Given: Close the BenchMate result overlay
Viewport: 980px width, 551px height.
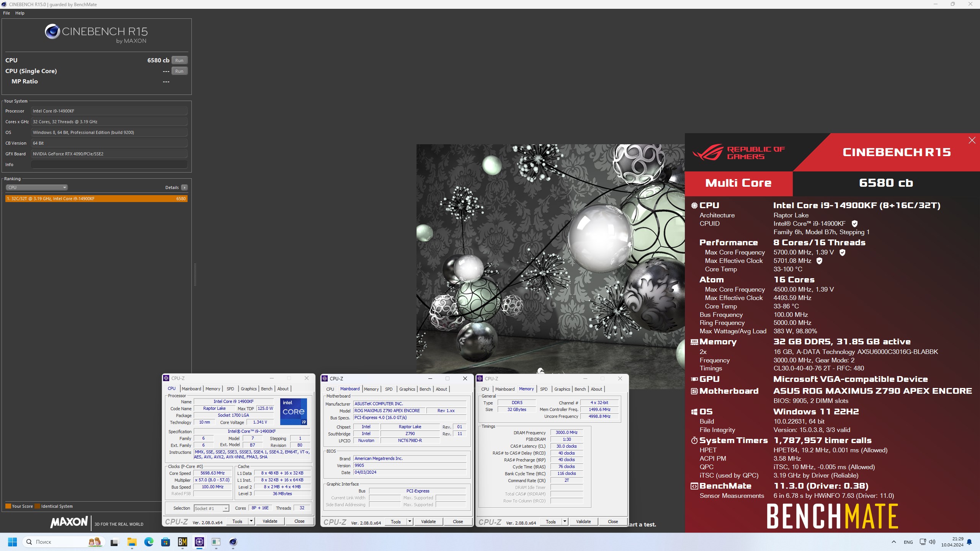Looking at the screenshot, I should 972,140.
